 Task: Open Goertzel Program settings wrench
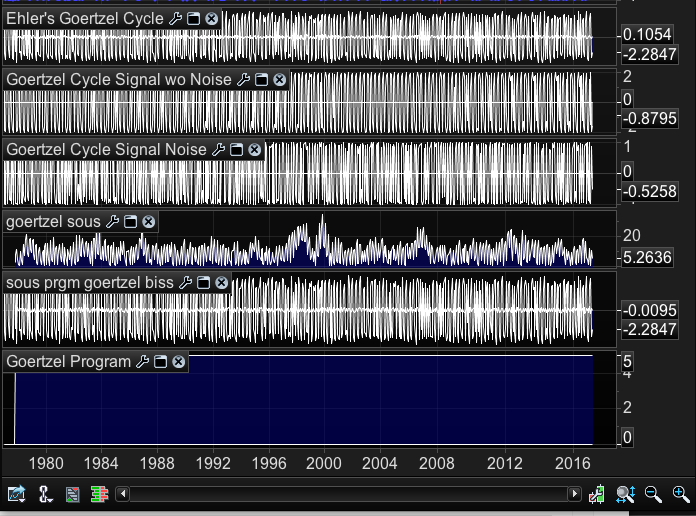click(142, 362)
